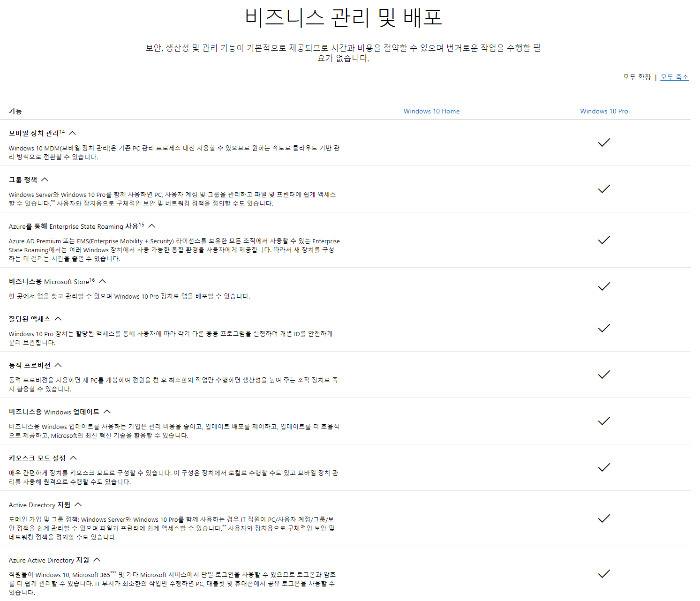Screen dimensions: 700x601
Task: Click the Azure Active Directory 지원 checkmark
Action: 604,573
